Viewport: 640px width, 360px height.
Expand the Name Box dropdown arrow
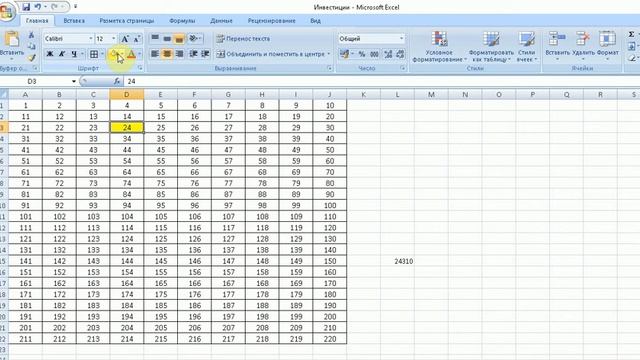(x=73, y=81)
